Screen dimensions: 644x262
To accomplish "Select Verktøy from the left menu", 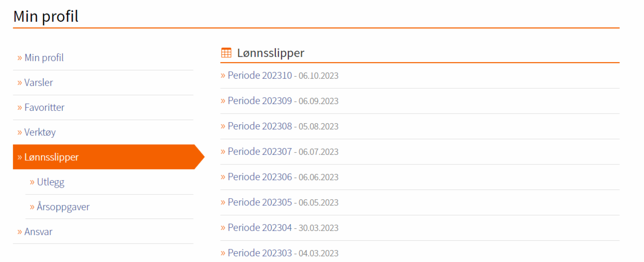I will [x=40, y=132].
